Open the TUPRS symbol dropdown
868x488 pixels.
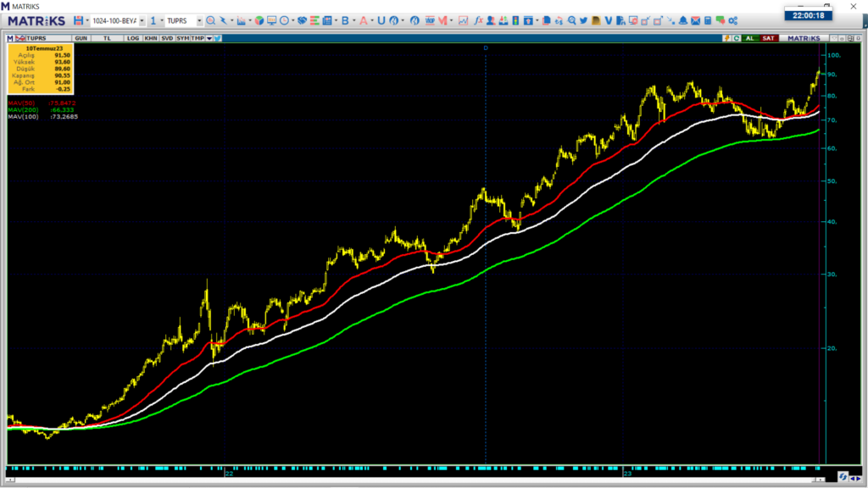[x=199, y=20]
